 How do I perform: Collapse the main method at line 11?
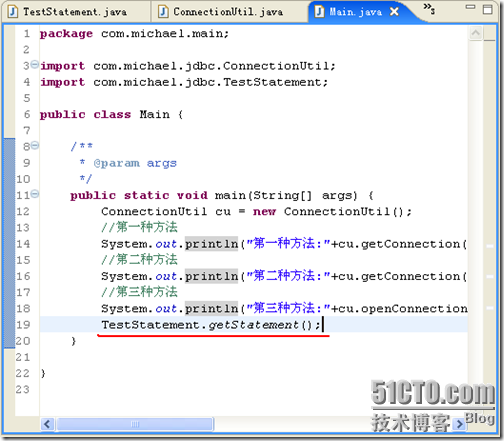point(35,194)
